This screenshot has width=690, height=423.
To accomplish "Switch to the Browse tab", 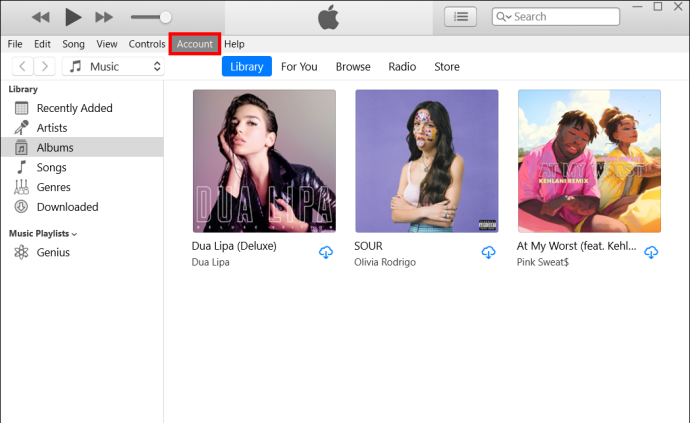I will click(x=353, y=66).
